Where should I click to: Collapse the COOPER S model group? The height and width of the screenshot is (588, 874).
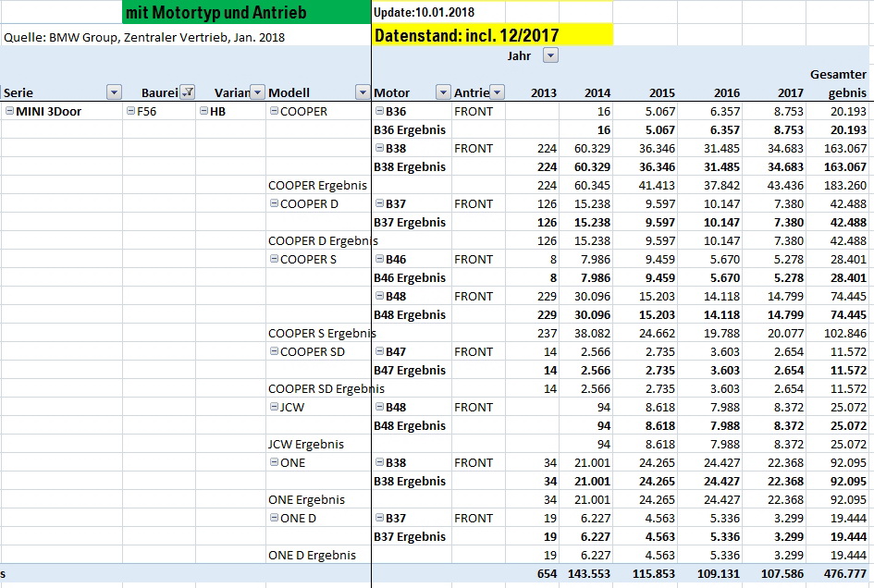[x=275, y=259]
